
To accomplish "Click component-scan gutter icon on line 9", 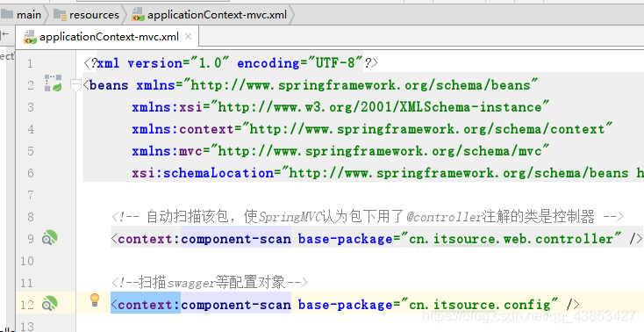I will click(x=49, y=238).
